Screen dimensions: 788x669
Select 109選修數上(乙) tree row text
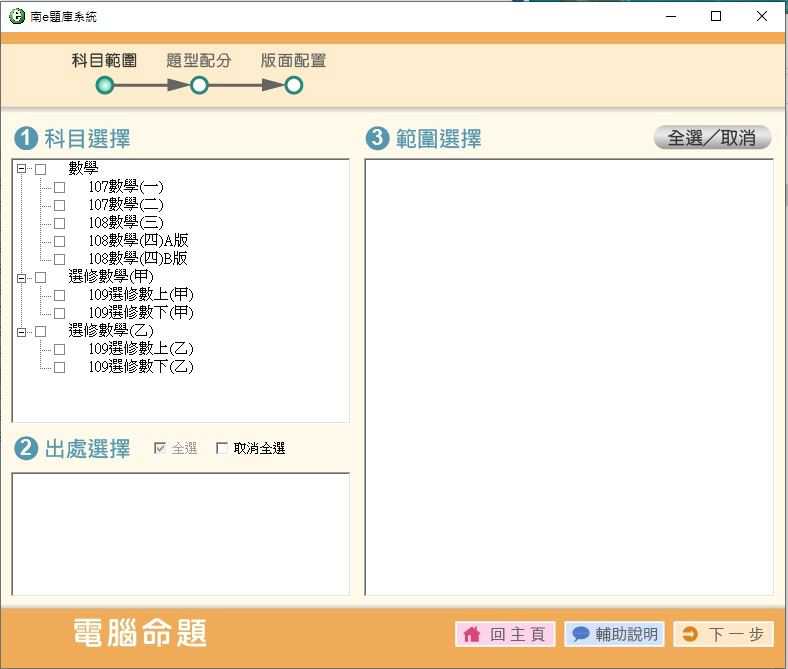141,348
